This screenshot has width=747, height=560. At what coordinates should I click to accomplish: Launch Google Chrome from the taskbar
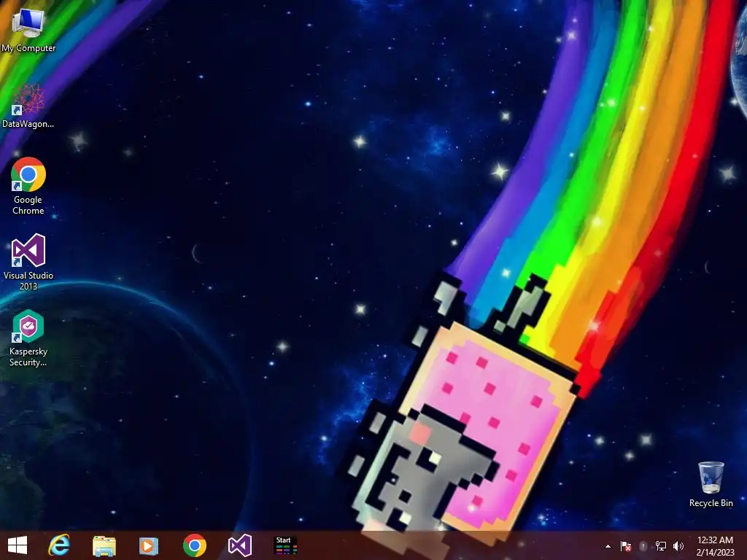click(x=194, y=545)
